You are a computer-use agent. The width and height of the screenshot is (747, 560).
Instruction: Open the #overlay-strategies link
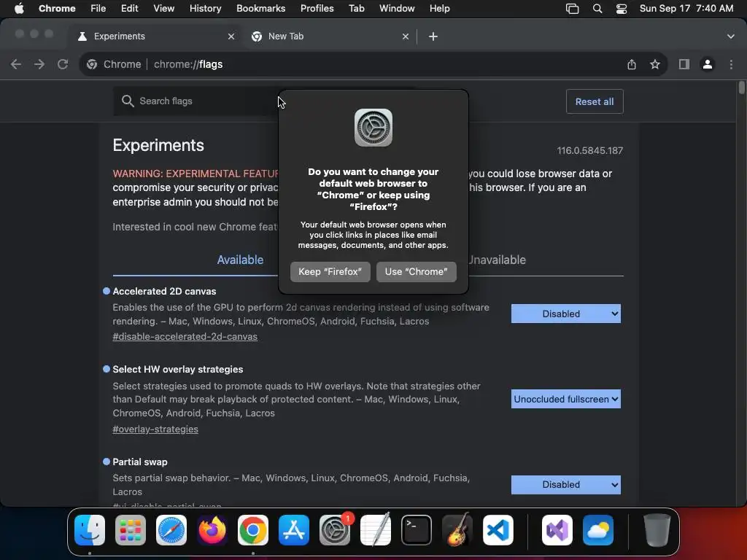[155, 429]
